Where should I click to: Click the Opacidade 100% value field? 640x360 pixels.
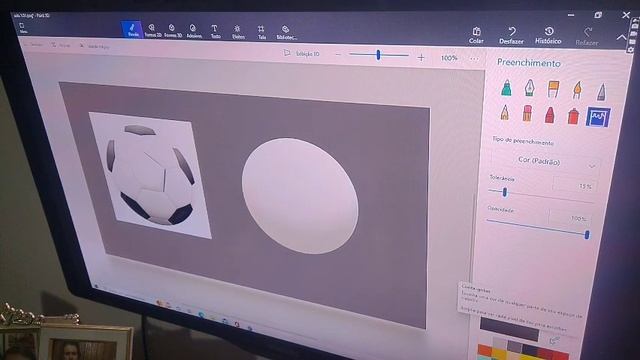569,218
